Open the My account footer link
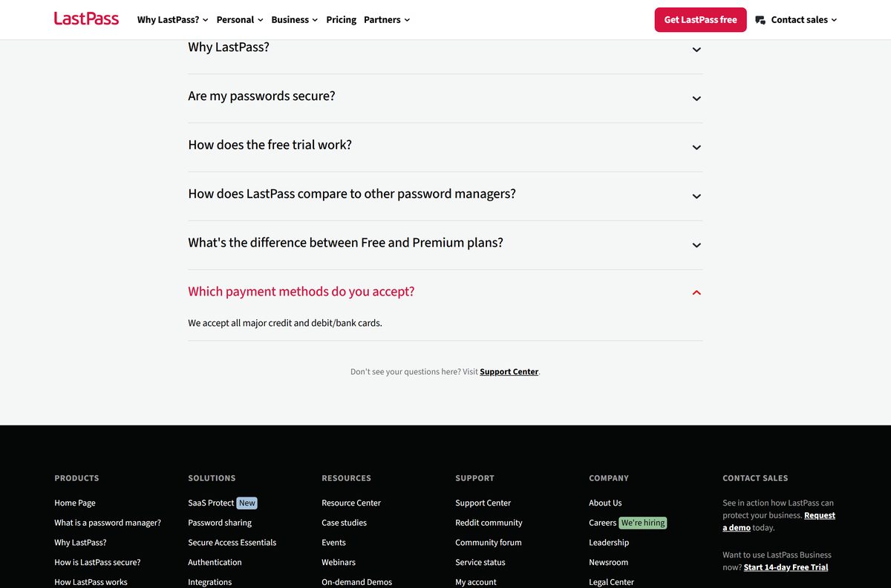The image size is (891, 588). 476,582
